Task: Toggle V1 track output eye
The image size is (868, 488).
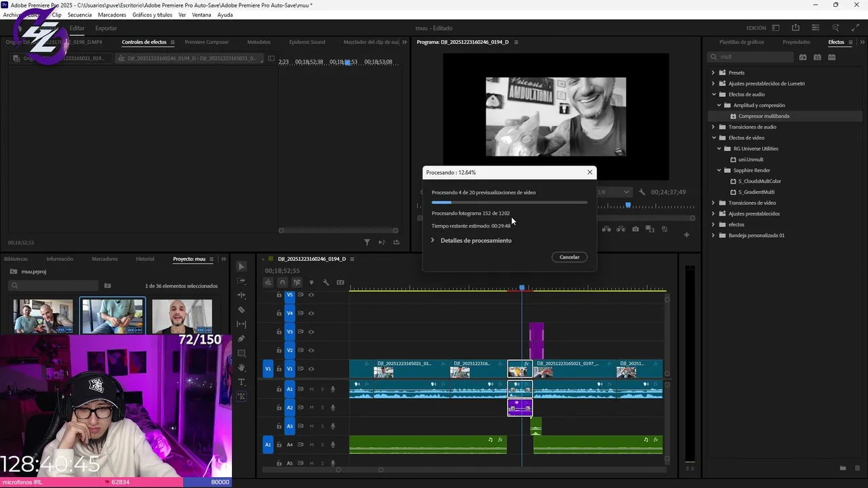Action: 311,369
